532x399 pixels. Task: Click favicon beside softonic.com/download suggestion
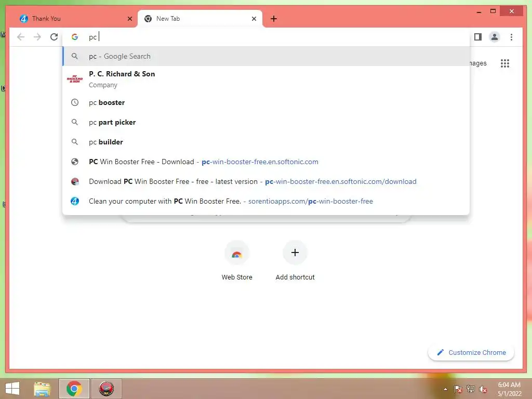coord(75,181)
